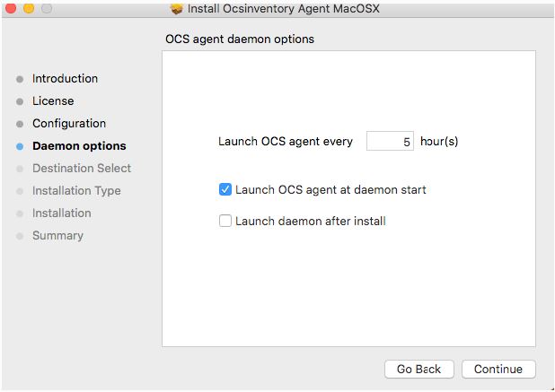The height and width of the screenshot is (392, 555).
Task: Click the installer package icon in title bar
Action: click(x=177, y=9)
